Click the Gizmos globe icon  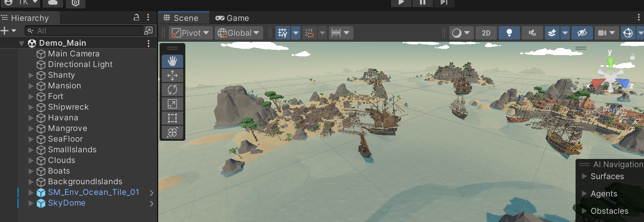click(x=628, y=33)
